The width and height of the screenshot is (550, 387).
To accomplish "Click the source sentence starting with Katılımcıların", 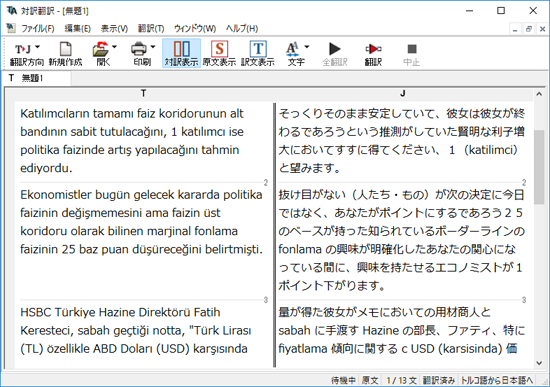I will [x=132, y=141].
